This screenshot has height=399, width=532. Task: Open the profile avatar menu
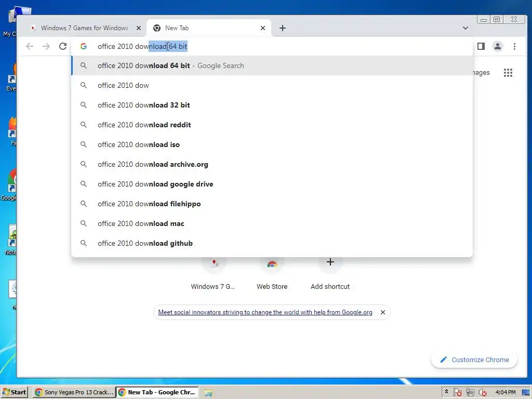pos(497,46)
